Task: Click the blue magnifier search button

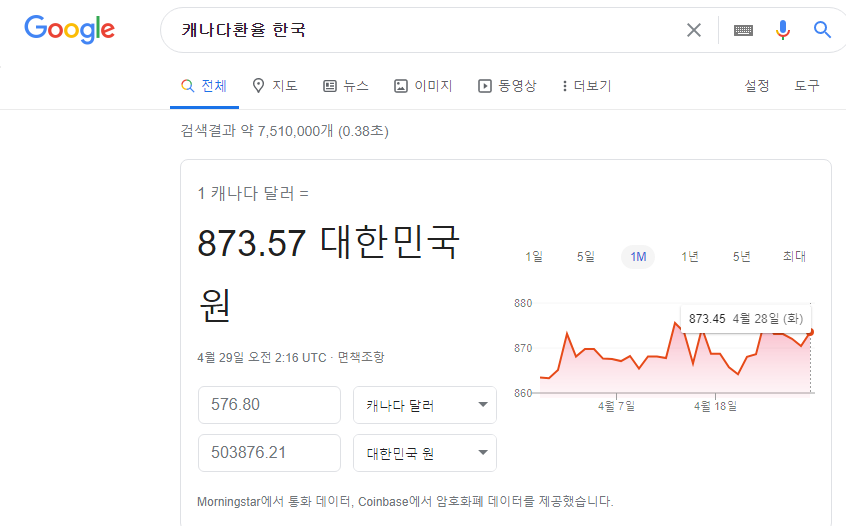Action: (822, 30)
